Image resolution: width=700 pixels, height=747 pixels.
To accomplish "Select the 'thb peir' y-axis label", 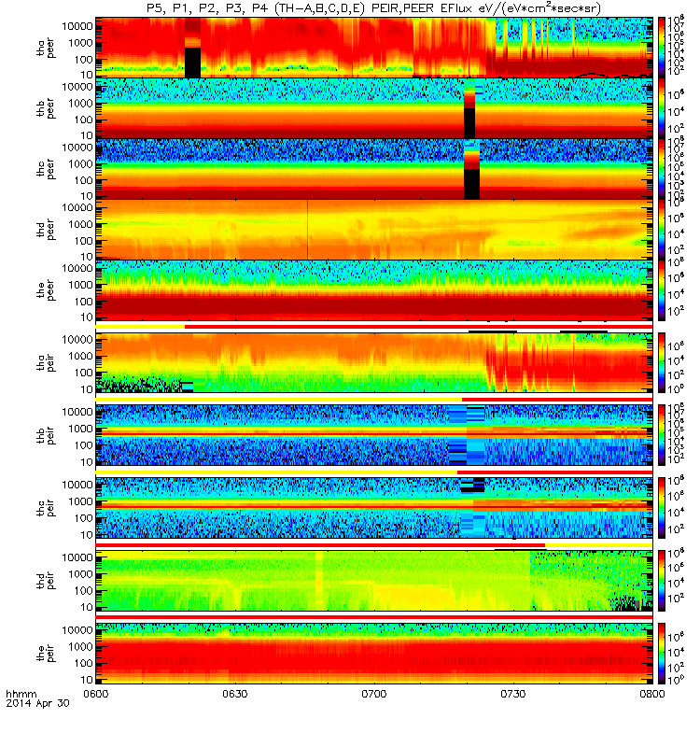I will coord(46,435).
